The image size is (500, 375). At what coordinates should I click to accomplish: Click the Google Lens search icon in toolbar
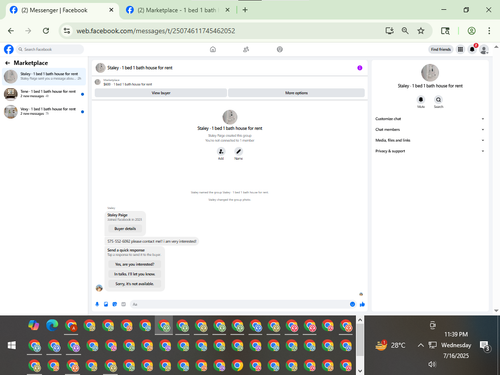[445, 31]
